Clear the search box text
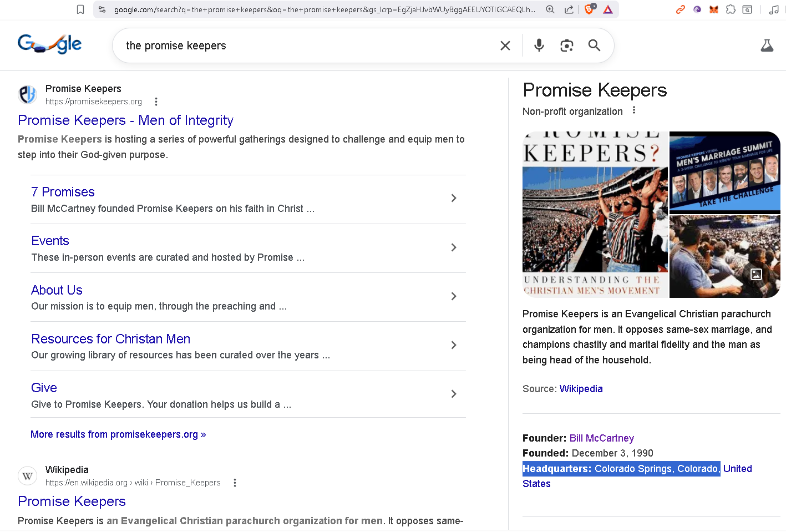786x532 pixels. (x=505, y=45)
